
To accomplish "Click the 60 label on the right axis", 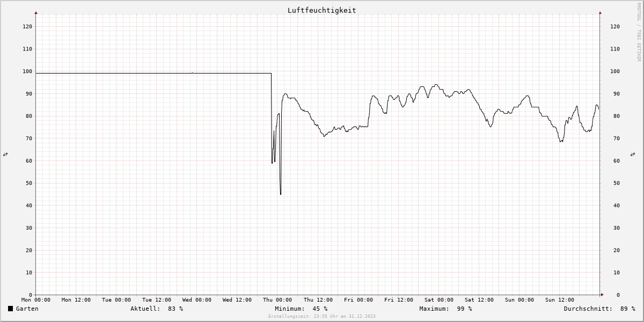I will (617, 160).
